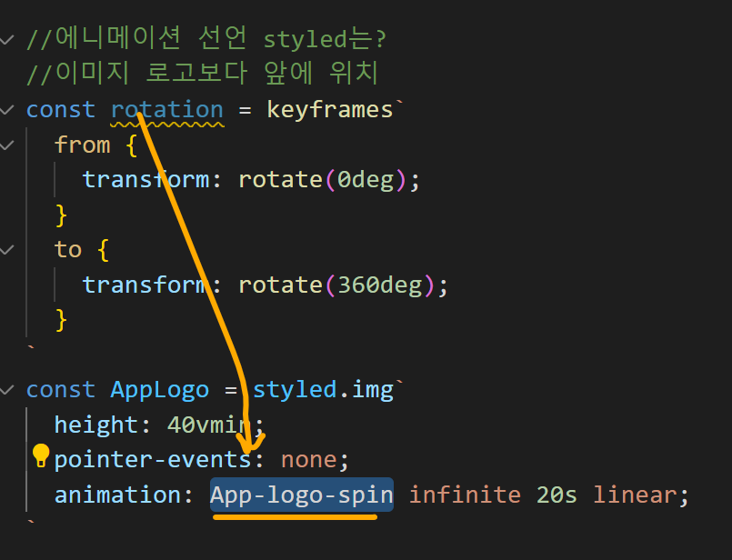Click 'styled' in styled.img
The image size is (732, 560).
click(295, 390)
